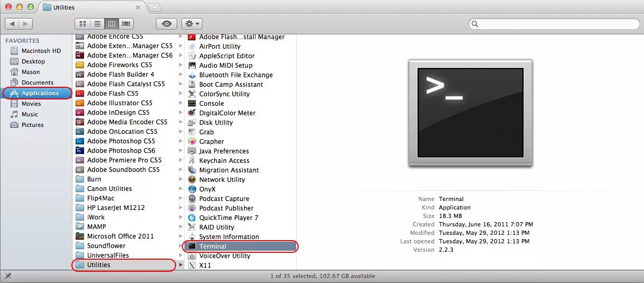Close the Utilities tab
This screenshot has height=283, width=644.
point(138,7)
